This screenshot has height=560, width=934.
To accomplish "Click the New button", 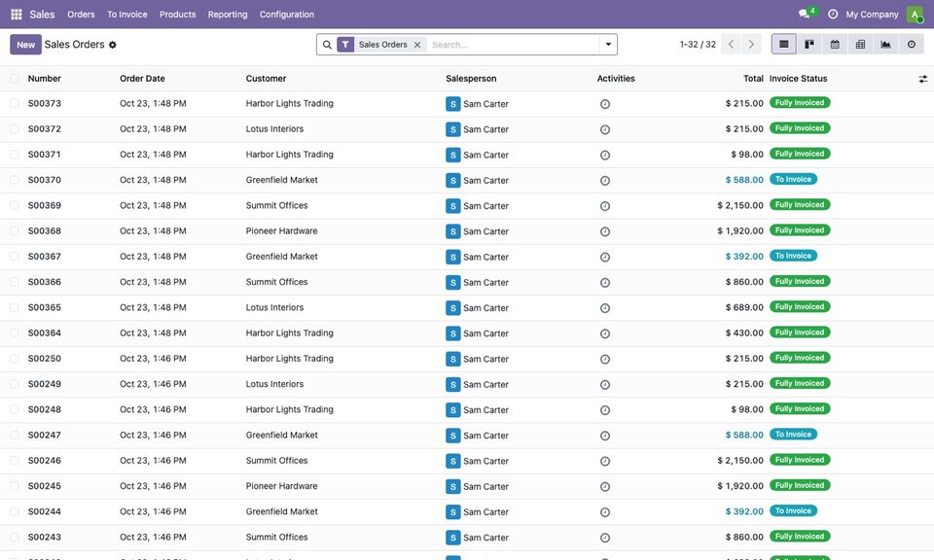I will (x=25, y=45).
